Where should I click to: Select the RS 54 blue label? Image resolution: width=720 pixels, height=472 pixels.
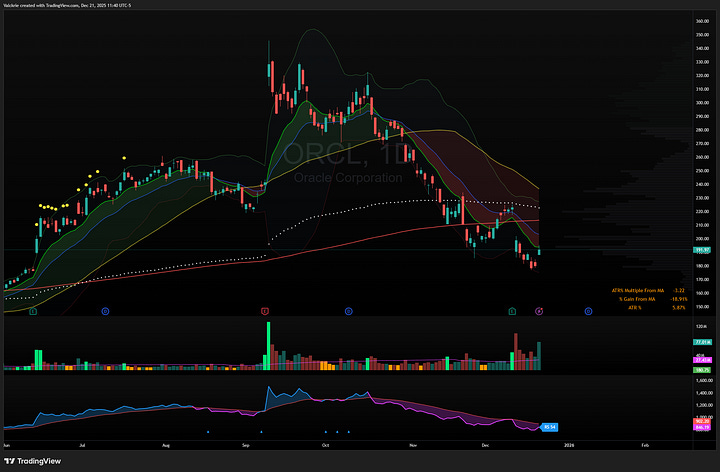(549, 427)
